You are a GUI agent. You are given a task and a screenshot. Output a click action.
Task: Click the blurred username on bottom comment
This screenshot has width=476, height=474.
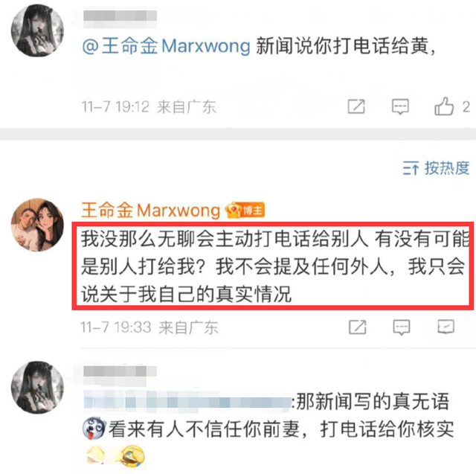(x=120, y=371)
